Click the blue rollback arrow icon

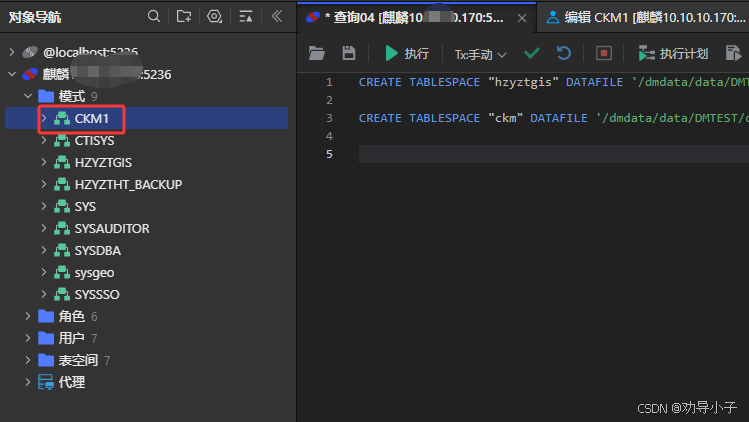(x=564, y=53)
